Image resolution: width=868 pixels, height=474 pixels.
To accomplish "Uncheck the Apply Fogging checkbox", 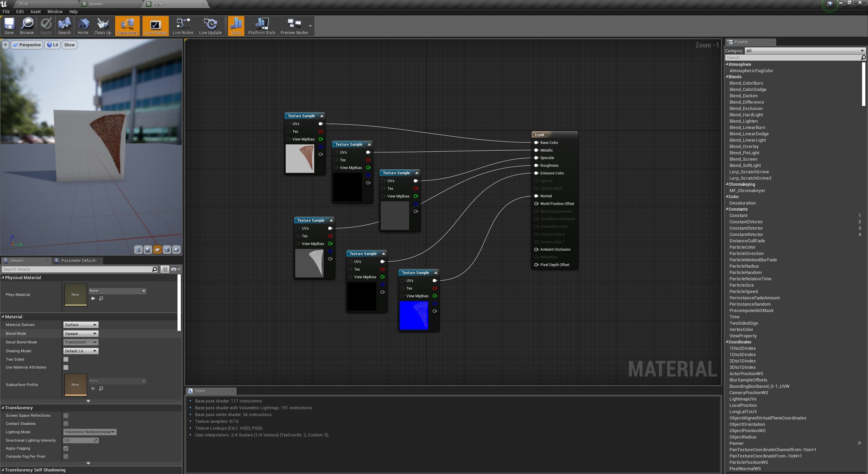I will coord(66,448).
